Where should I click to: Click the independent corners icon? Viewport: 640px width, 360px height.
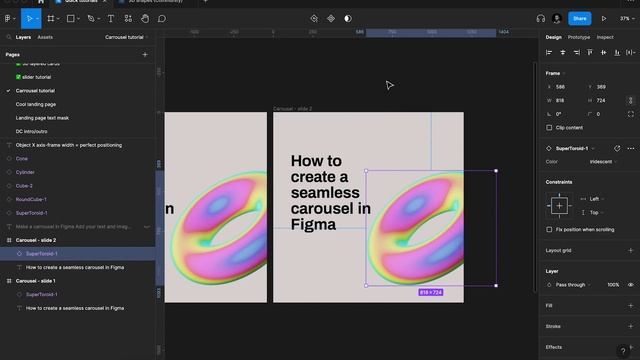pos(631,114)
